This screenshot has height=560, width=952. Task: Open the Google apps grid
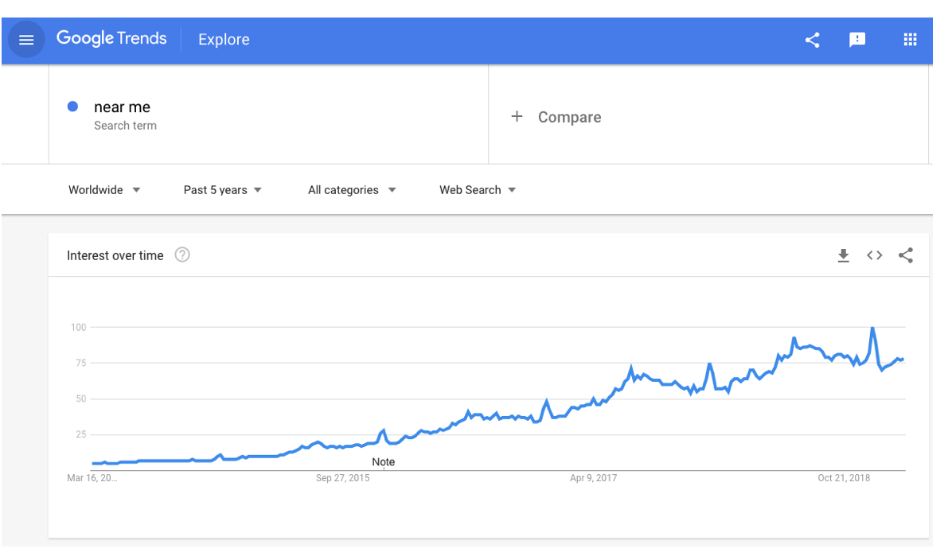tap(910, 39)
